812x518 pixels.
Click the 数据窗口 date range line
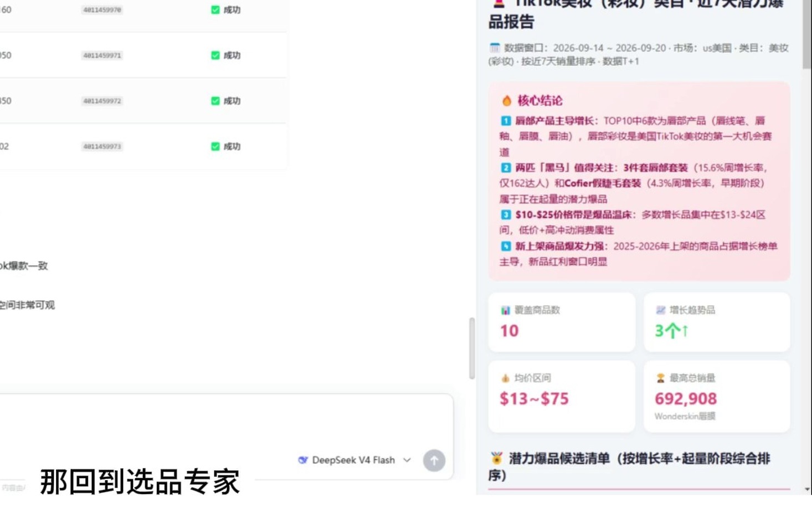[638, 54]
